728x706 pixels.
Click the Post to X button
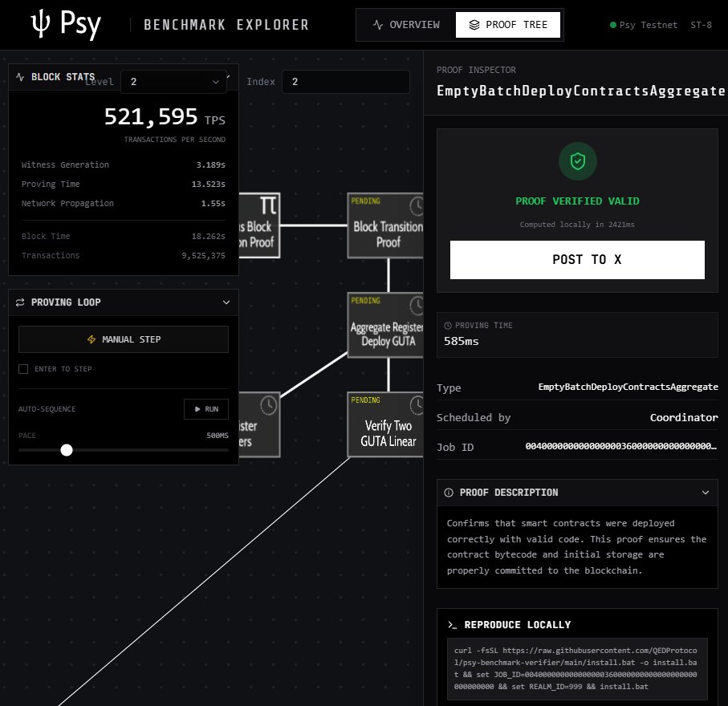[x=577, y=259]
